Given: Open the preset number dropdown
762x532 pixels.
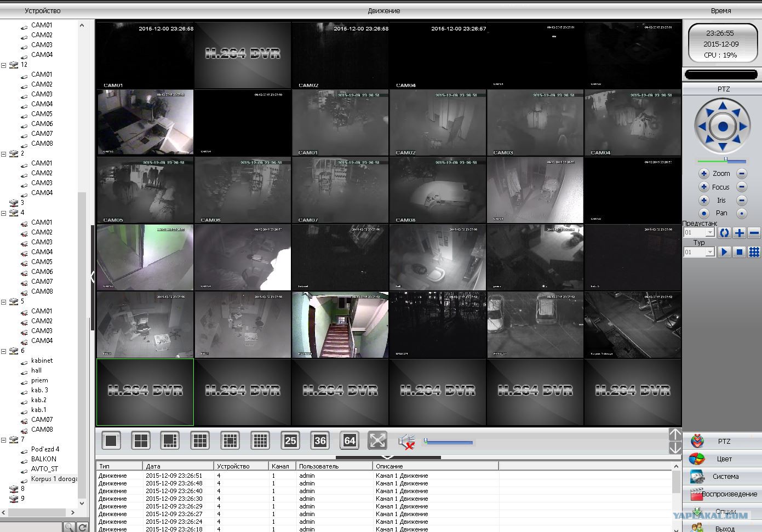Looking at the screenshot, I should [x=709, y=233].
